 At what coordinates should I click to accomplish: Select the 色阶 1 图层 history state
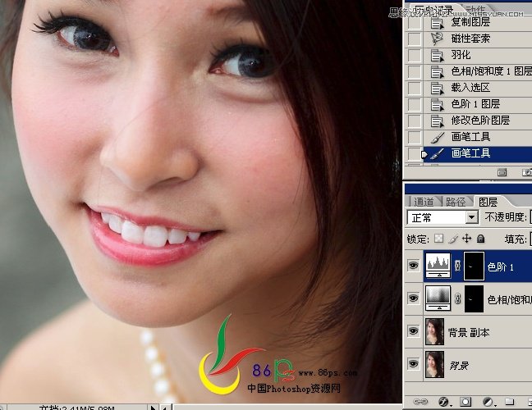point(477,104)
